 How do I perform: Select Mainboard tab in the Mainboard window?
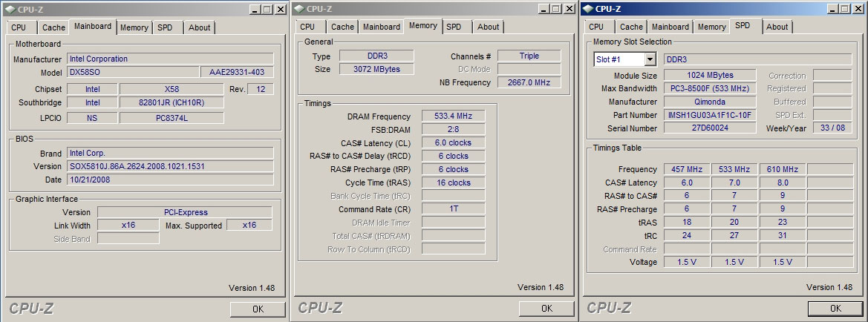click(93, 26)
